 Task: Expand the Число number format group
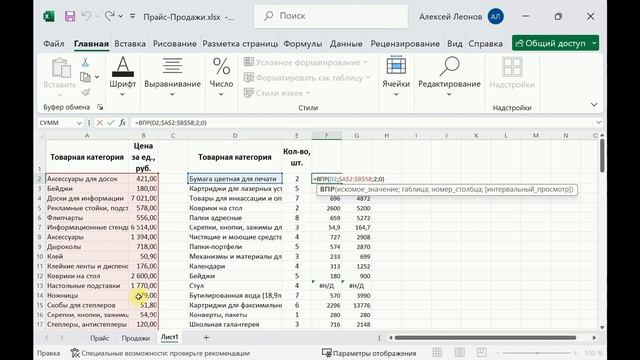221,77
